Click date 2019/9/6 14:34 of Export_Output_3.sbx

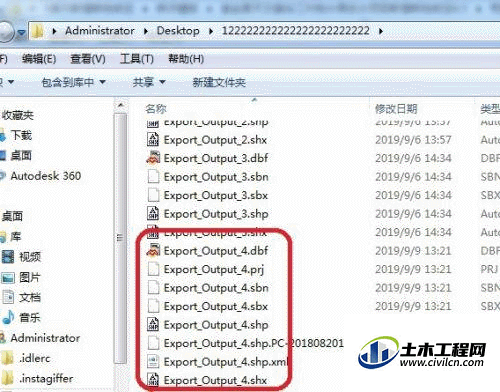tap(413, 195)
